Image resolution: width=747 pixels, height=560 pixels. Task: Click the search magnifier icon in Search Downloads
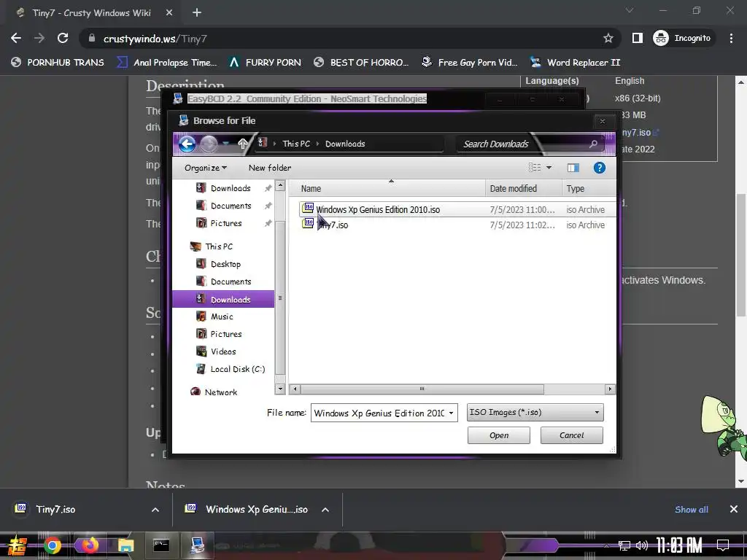coord(593,144)
